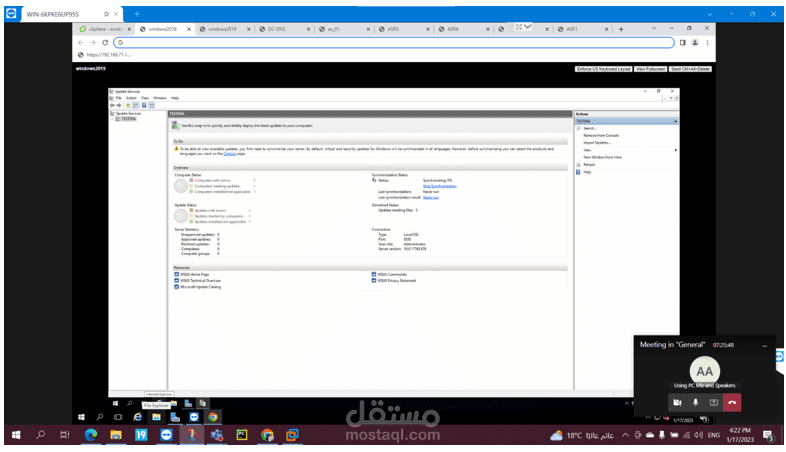Open the Microsoft Update Catalog link

coord(201,287)
